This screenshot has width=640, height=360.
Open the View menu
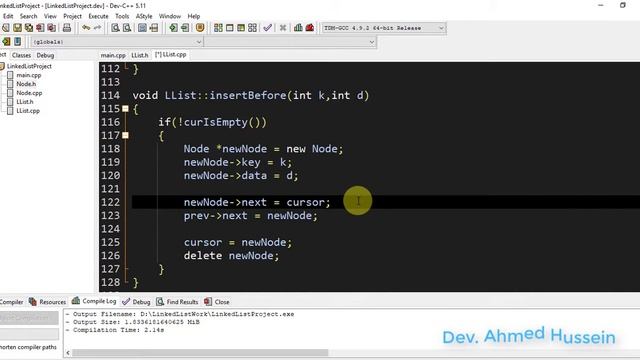click(x=50, y=16)
